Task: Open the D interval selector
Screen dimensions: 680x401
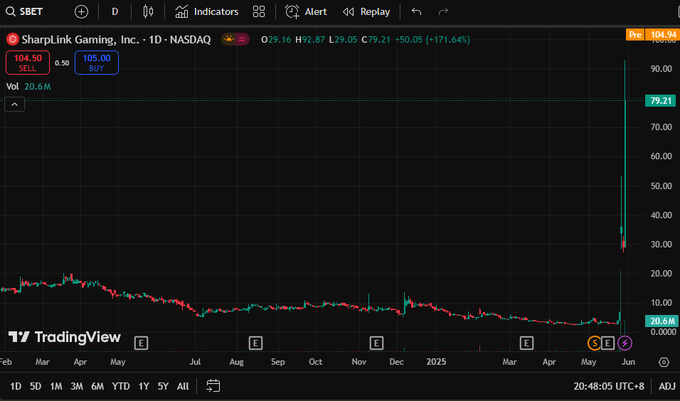Action: (115, 12)
